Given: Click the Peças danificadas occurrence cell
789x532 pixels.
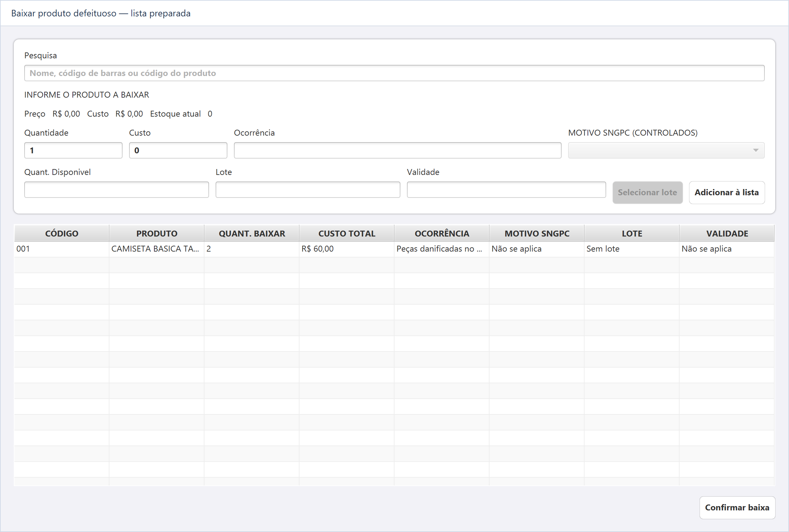Looking at the screenshot, I should (x=441, y=249).
